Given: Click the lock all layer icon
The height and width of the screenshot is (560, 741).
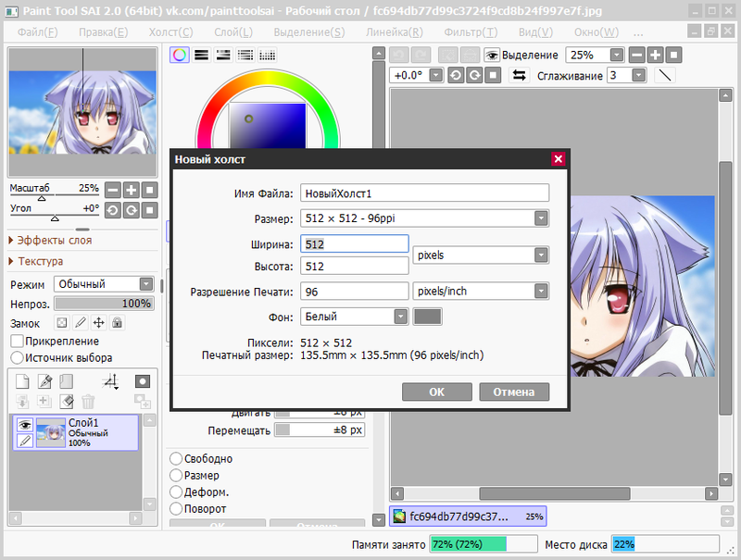Looking at the screenshot, I should click(x=119, y=323).
